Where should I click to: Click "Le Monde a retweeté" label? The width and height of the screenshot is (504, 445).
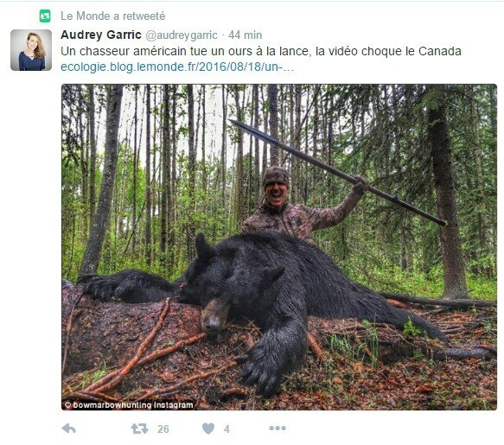coord(113,16)
